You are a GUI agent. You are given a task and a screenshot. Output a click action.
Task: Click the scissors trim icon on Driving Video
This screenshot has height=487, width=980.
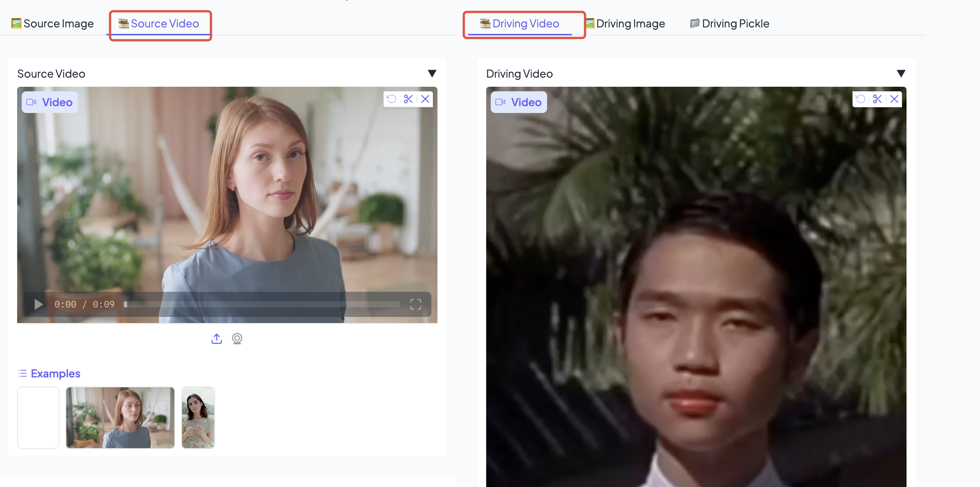[877, 99]
